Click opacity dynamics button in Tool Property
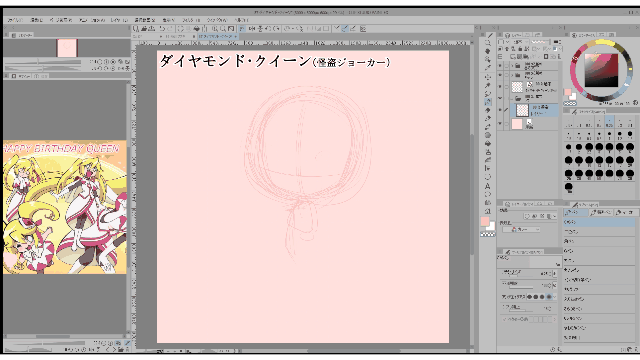Image resolution: width=640 pixels, height=360 pixels. pyautogui.click(x=555, y=285)
